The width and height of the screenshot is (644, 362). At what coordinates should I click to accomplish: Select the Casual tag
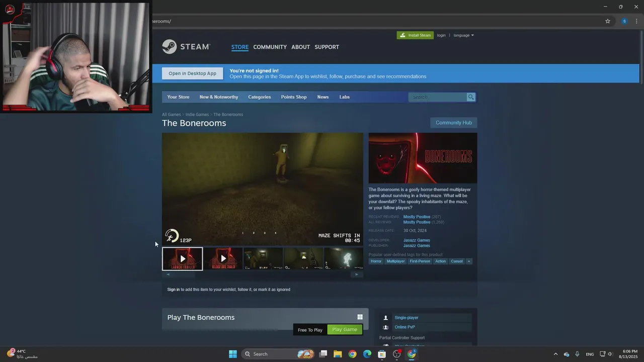point(457,261)
